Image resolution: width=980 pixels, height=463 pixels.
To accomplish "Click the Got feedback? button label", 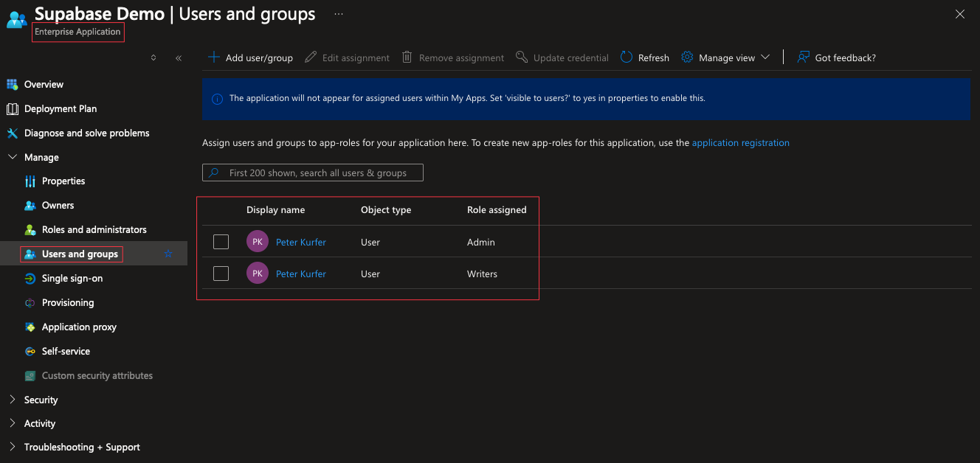I will [x=846, y=58].
